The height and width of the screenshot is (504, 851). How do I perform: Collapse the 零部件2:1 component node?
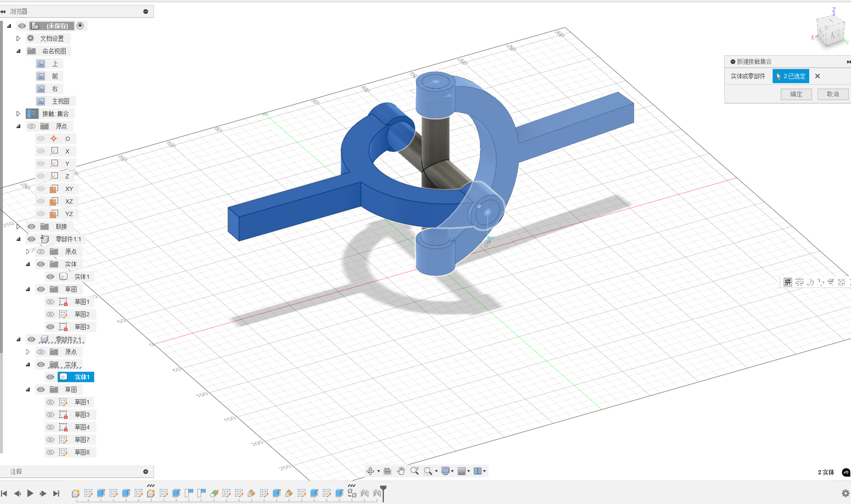tap(18, 339)
